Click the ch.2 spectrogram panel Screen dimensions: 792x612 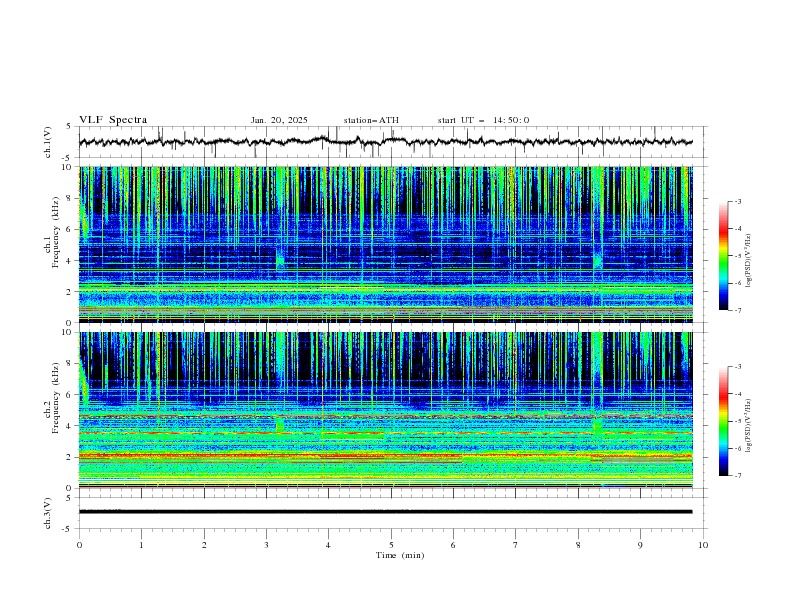[x=386, y=410]
